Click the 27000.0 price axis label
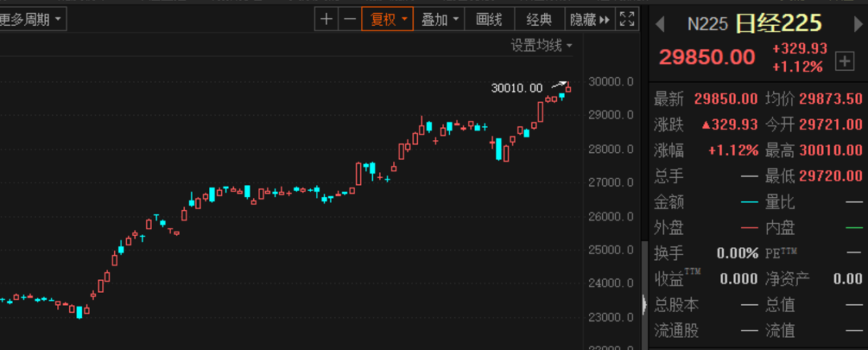Image resolution: width=868 pixels, height=350 pixels. 611,183
